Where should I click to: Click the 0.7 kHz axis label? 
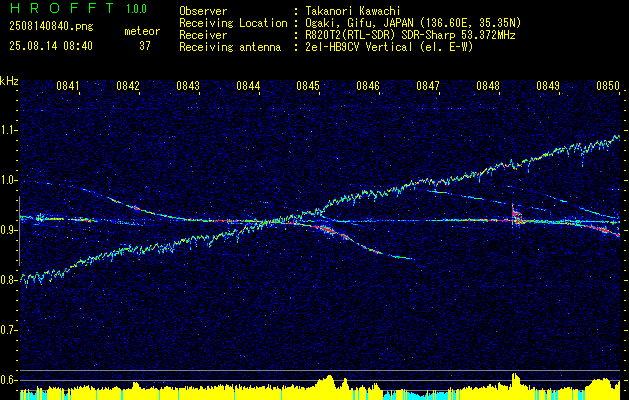tap(9, 330)
